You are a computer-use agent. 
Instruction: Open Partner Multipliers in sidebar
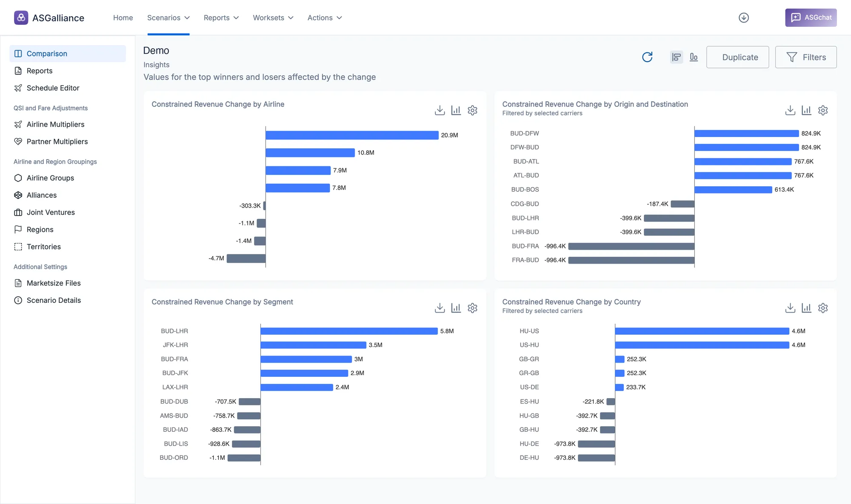coord(68,142)
